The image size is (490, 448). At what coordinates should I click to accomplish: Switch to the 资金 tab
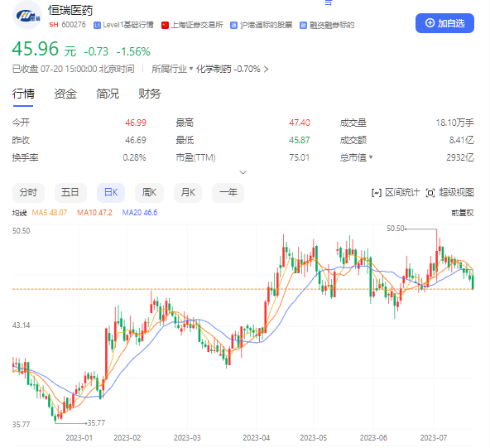coord(65,94)
